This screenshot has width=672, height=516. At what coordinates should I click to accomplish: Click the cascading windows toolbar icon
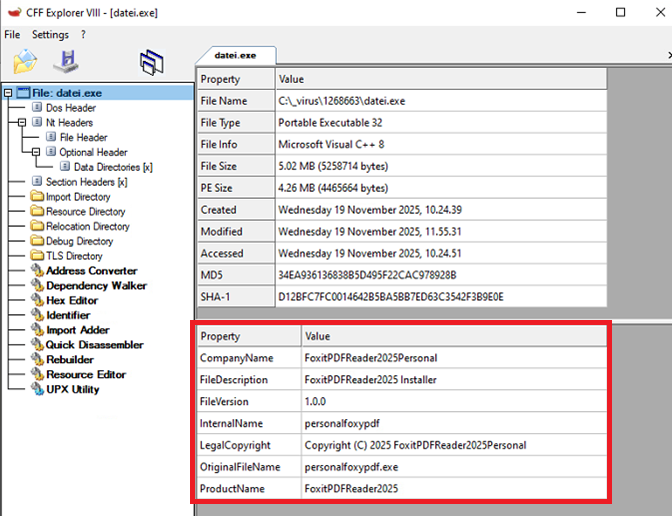[x=151, y=62]
